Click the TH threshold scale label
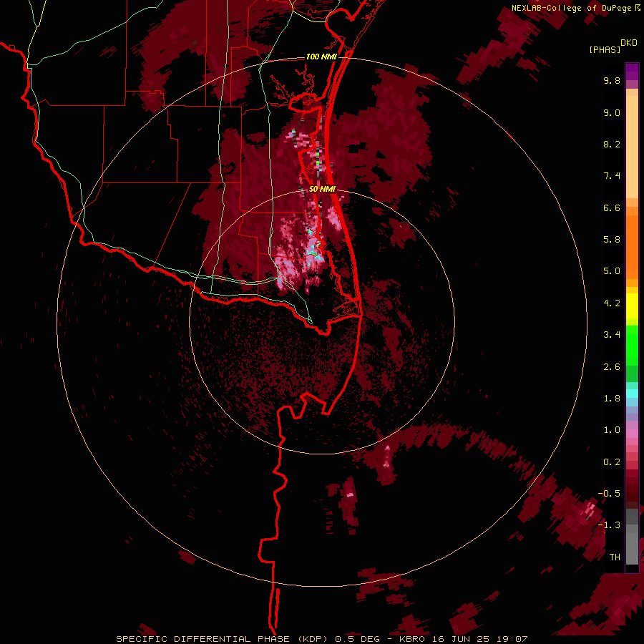 615,557
